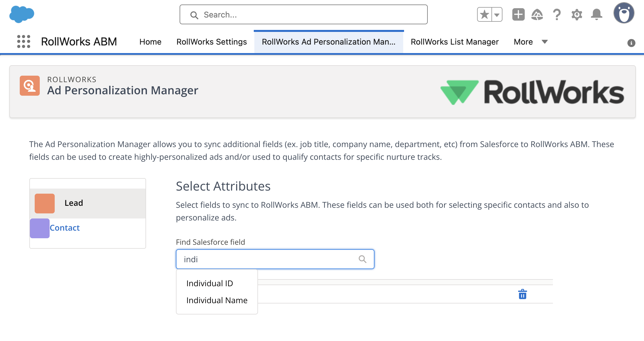Open the Setup gear icon
This screenshot has height=341, width=644.
coord(577,14)
